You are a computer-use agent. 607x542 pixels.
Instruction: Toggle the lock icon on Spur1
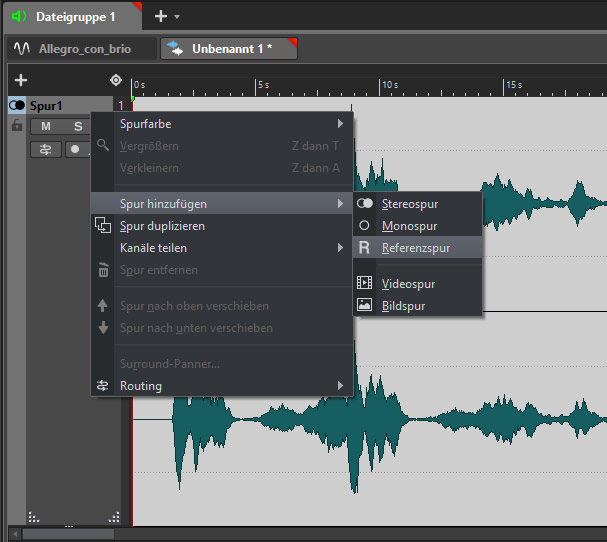coord(17,126)
